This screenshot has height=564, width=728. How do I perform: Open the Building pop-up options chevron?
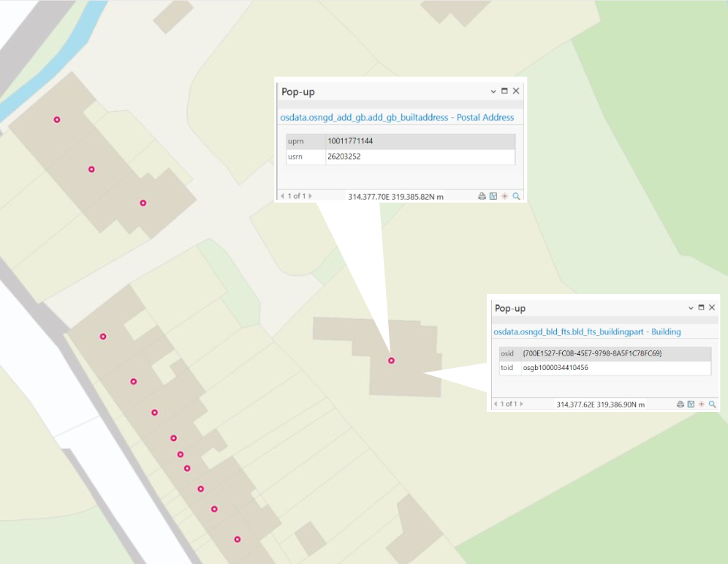(x=691, y=308)
